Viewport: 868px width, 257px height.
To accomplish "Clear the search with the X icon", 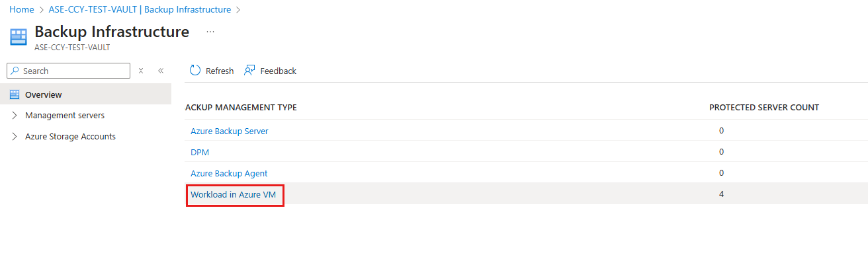I will (x=141, y=71).
